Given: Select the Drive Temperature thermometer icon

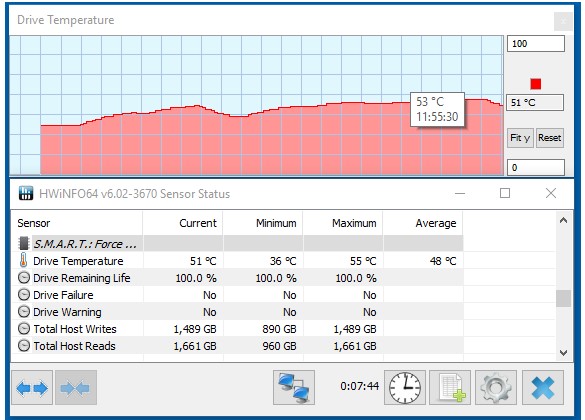Looking at the screenshot, I should [24, 260].
